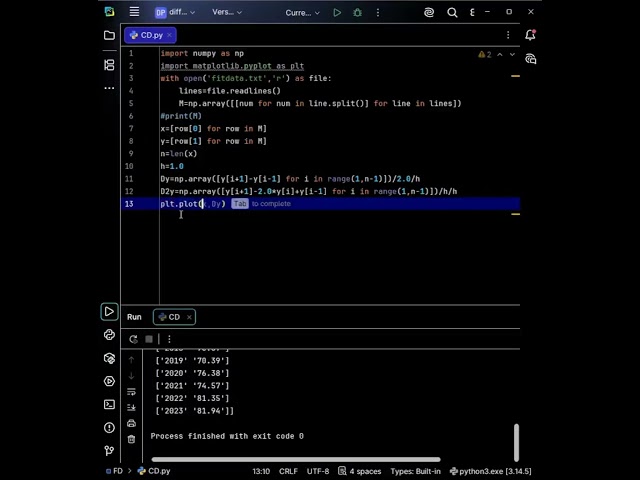Click line 11 Dy assignment code
Image resolution: width=640 pixels, height=480 pixels.
(290, 179)
